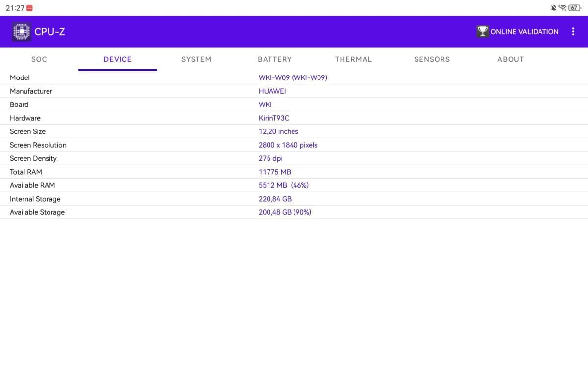The height and width of the screenshot is (387, 588).
Task: Tap the CPU-Z chip logo icon
Action: point(21,31)
